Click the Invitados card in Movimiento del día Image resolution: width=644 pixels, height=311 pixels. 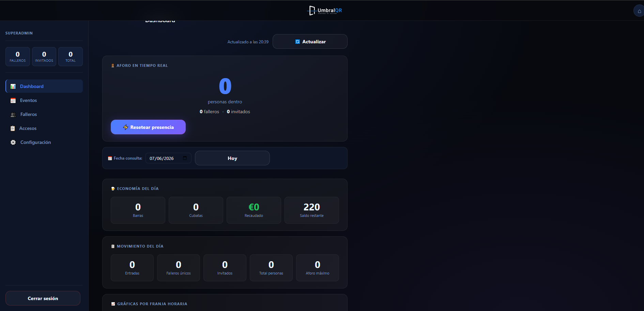[225, 268]
